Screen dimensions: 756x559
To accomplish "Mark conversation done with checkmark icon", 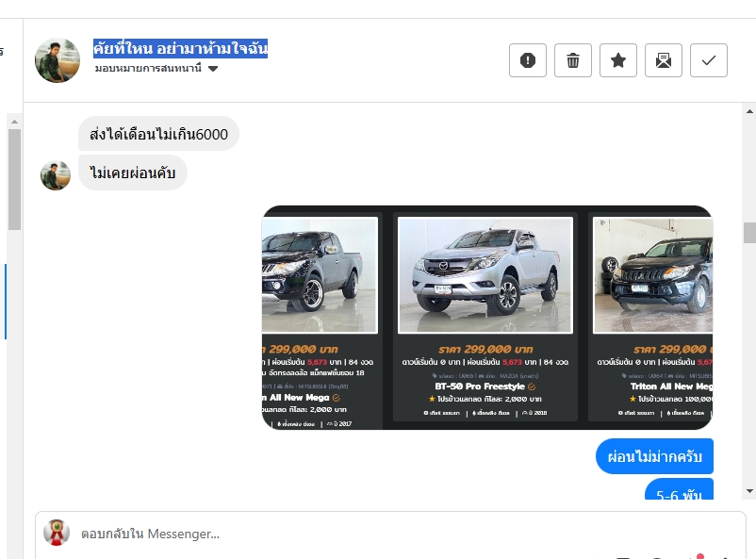I will click(x=709, y=60).
